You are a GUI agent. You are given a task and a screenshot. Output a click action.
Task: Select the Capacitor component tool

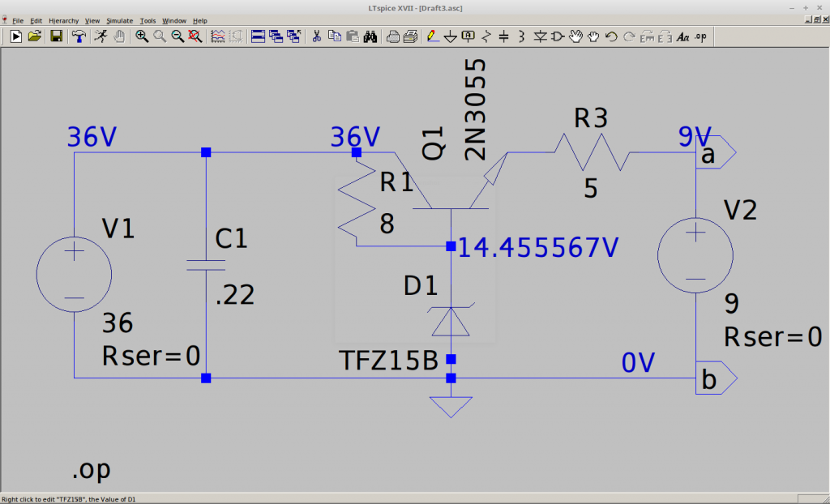[503, 36]
